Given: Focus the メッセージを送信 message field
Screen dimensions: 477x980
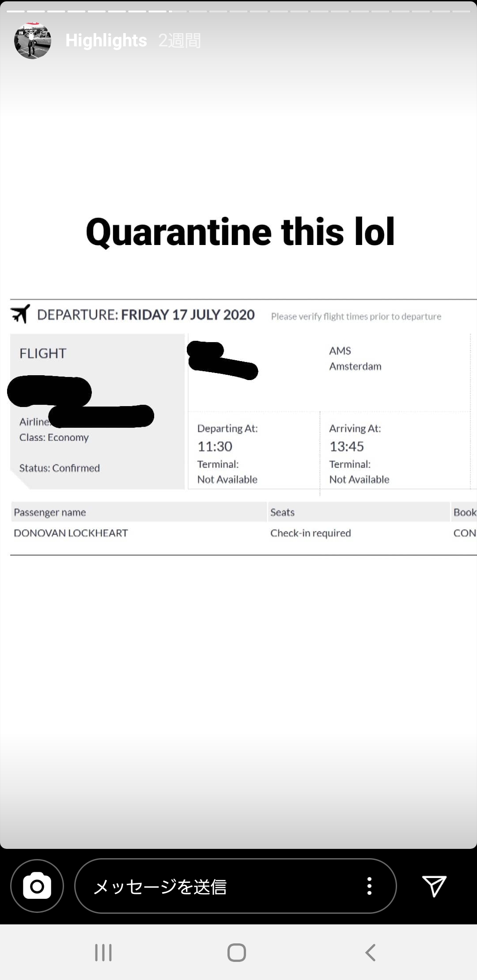Looking at the screenshot, I should point(235,886).
